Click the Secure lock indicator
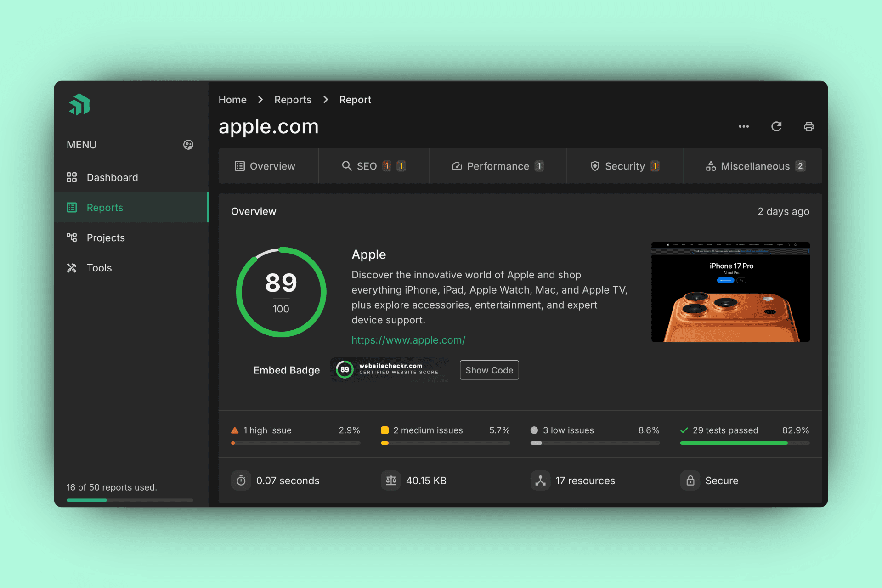This screenshot has width=882, height=588. click(x=690, y=481)
